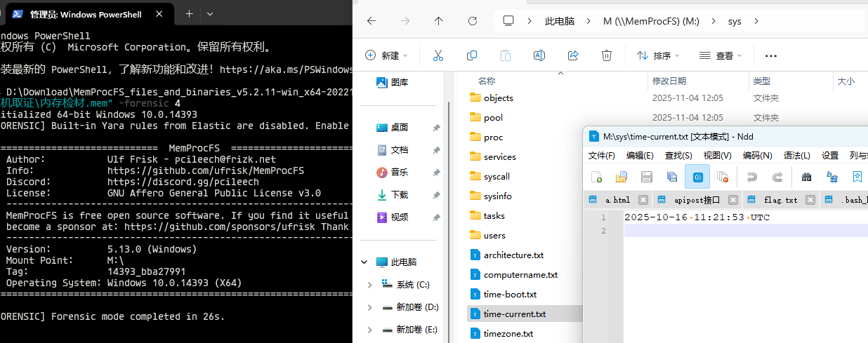
Task: Select the timezone.txt file
Action: [508, 333]
